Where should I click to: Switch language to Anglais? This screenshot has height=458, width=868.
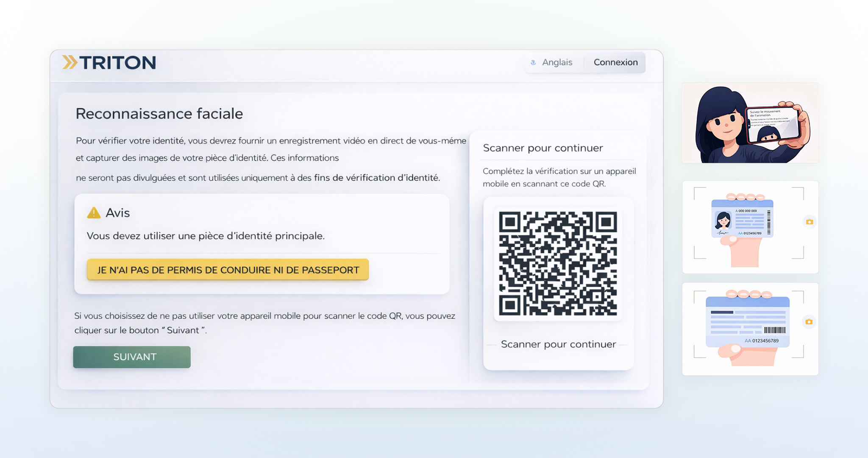(557, 62)
